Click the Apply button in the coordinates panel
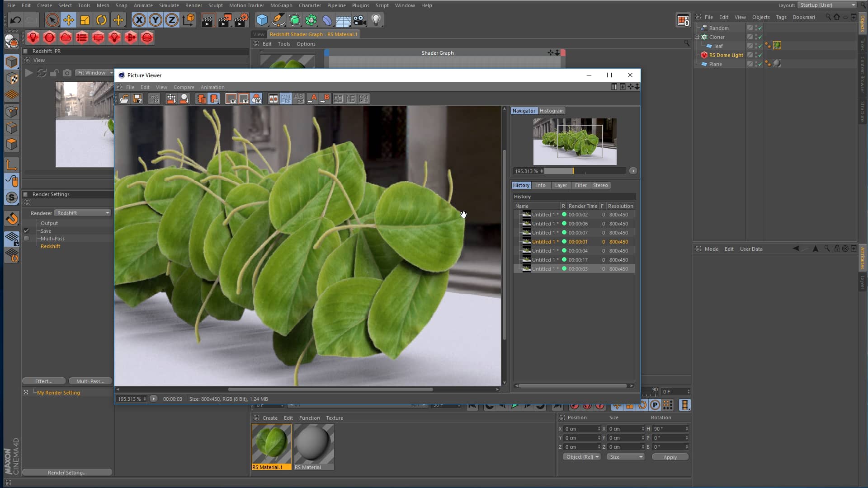The width and height of the screenshot is (868, 488). (x=670, y=457)
